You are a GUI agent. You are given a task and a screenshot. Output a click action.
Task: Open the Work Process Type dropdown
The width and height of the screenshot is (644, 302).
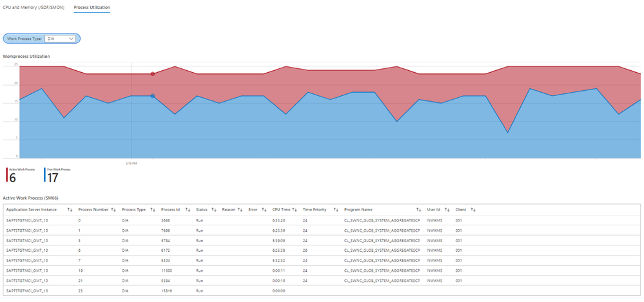pyautogui.click(x=60, y=39)
